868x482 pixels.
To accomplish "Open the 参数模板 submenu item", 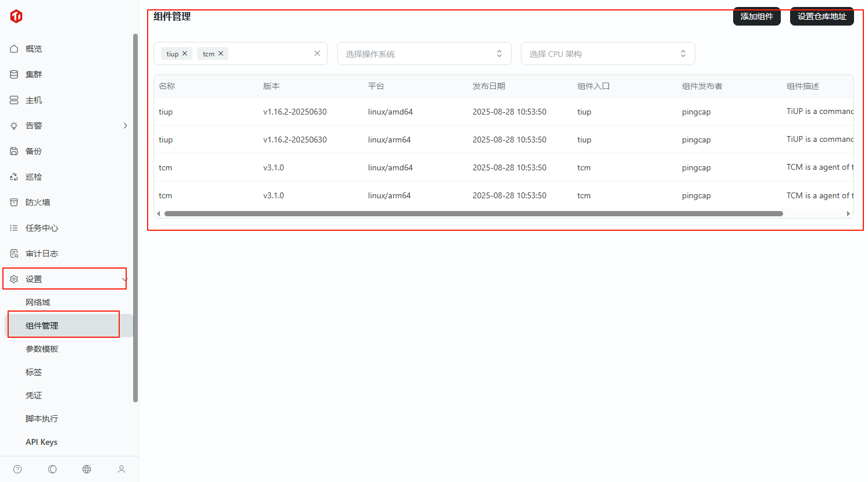I will point(42,349).
